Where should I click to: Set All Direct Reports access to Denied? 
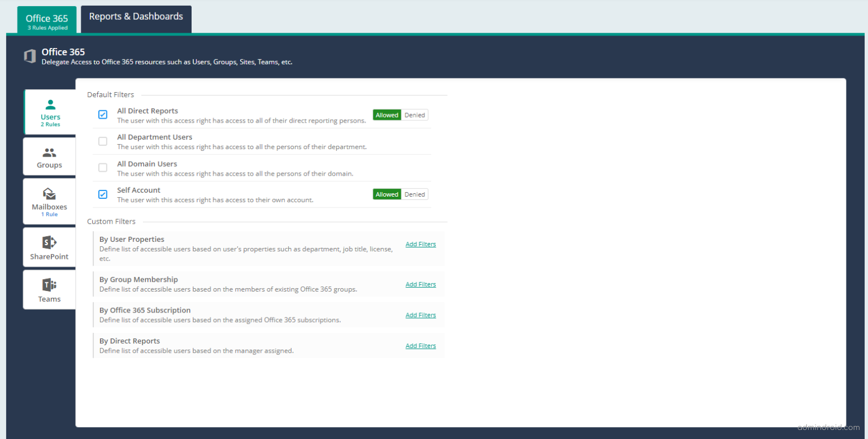pyautogui.click(x=414, y=115)
